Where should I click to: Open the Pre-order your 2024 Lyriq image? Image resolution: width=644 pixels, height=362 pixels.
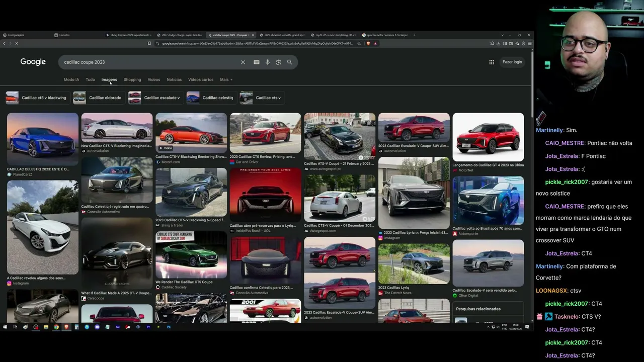[266, 195]
